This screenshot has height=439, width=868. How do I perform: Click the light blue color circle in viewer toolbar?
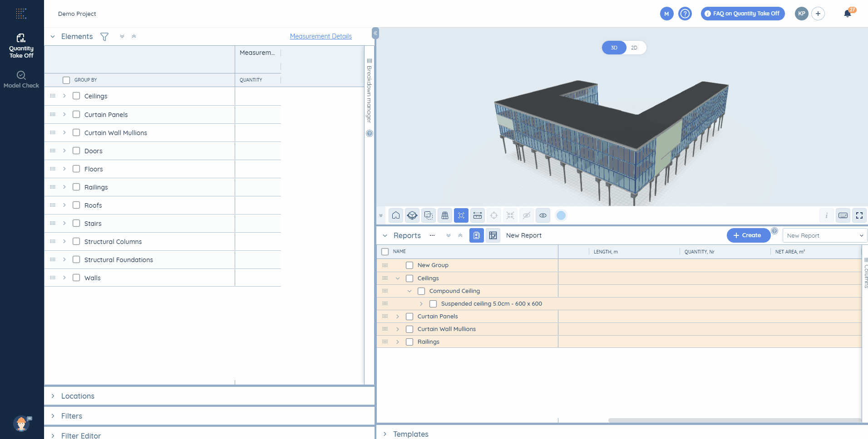[x=561, y=215]
